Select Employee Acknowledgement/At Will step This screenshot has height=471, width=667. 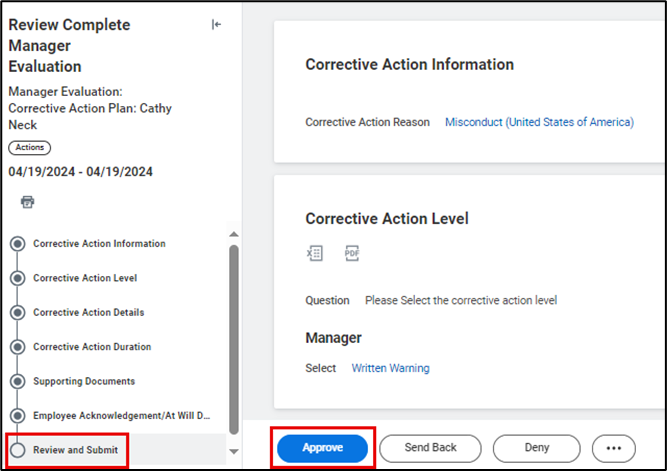click(x=120, y=415)
